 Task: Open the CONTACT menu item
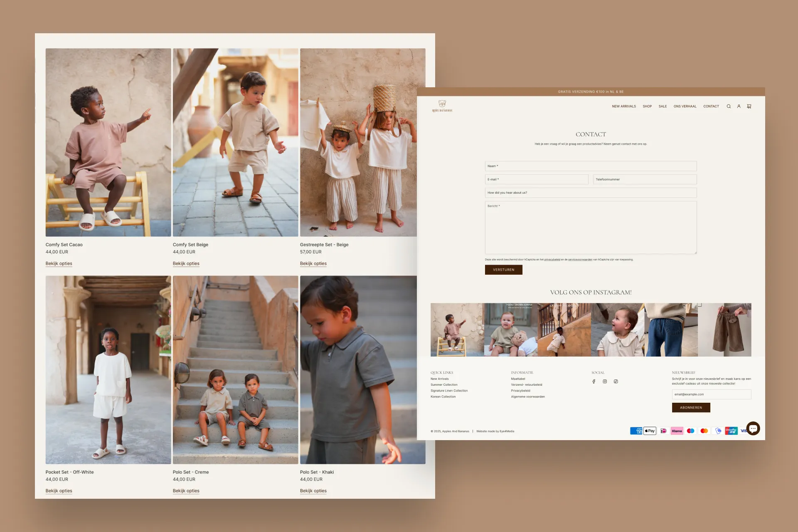click(711, 106)
